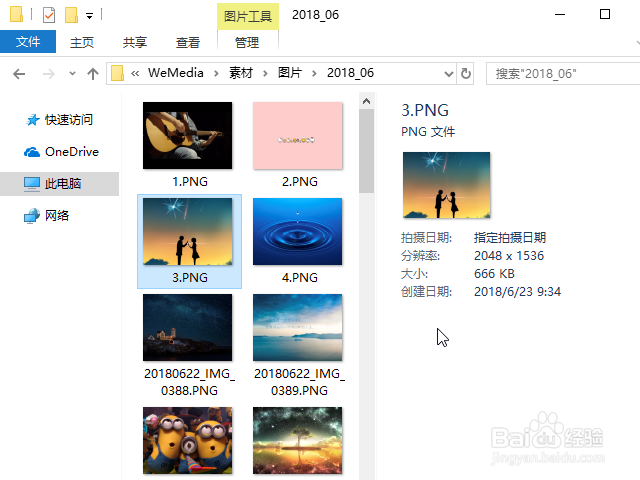Click the 快速访问 star icon

pyautogui.click(x=32, y=120)
